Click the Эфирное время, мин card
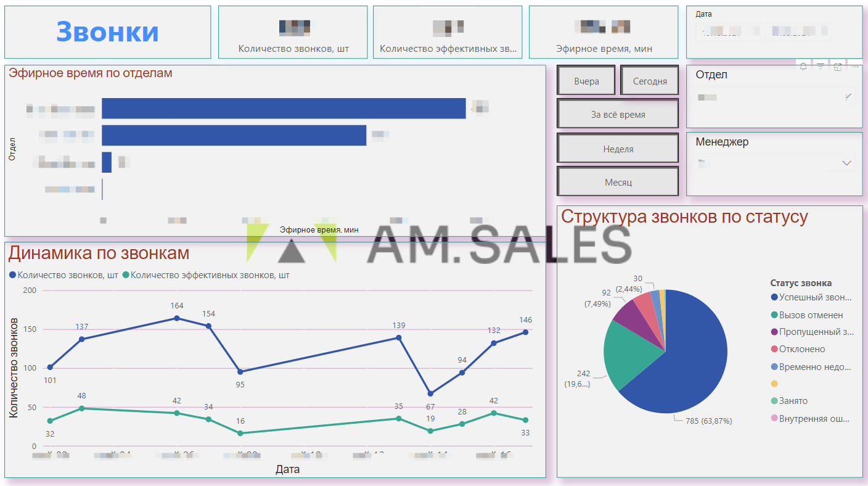868x486 pixels. (604, 32)
